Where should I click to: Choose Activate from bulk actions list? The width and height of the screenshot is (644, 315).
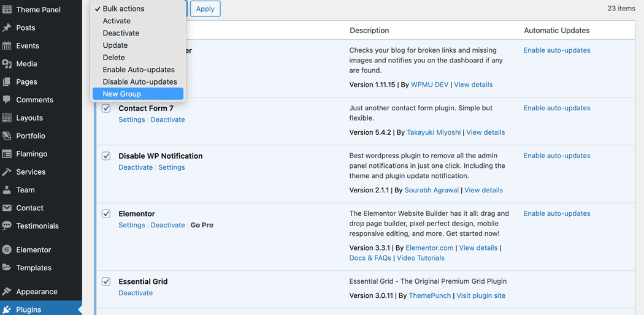point(137,21)
